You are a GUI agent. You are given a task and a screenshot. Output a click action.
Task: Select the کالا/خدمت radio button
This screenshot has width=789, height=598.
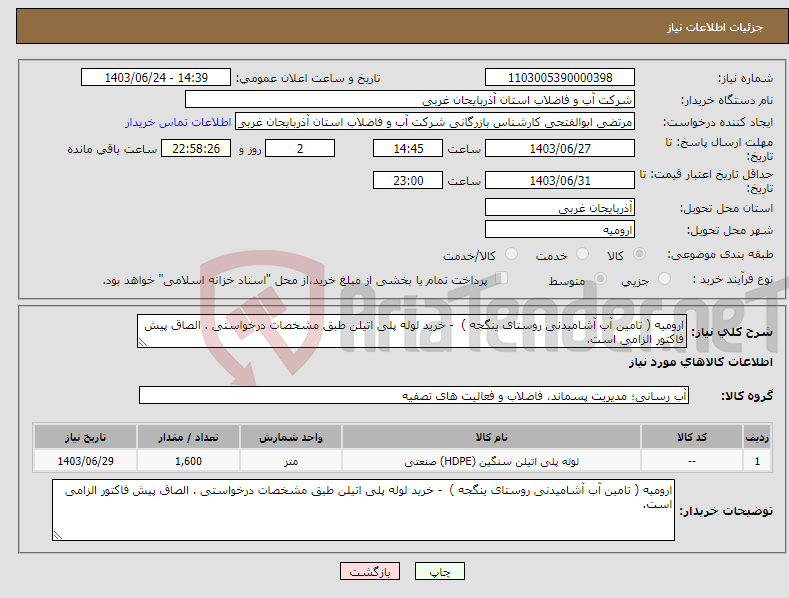pyautogui.click(x=511, y=254)
